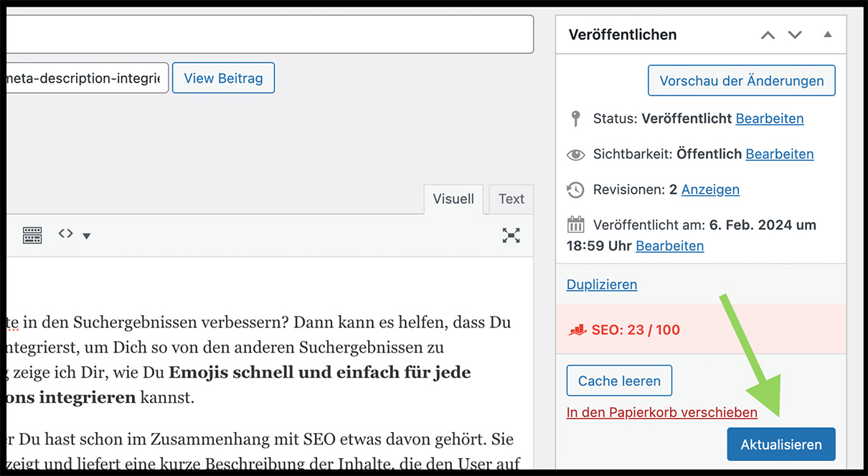Switch to the Text editor tab

(511, 199)
